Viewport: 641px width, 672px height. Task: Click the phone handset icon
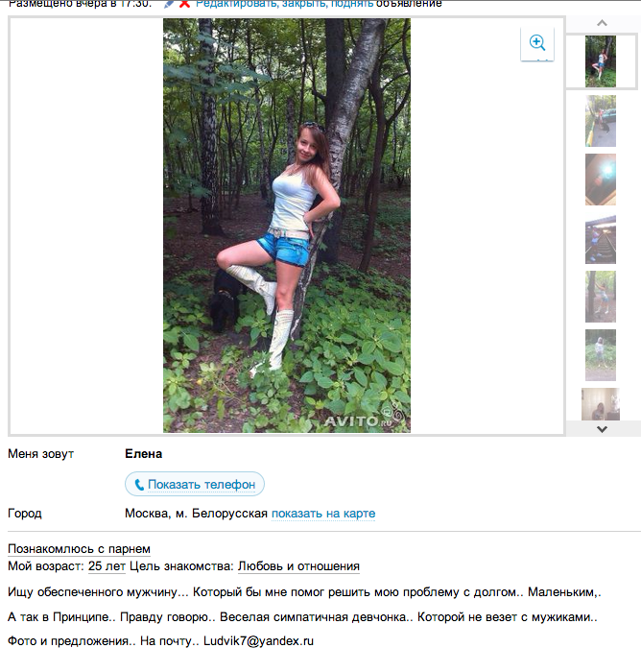coord(139,485)
